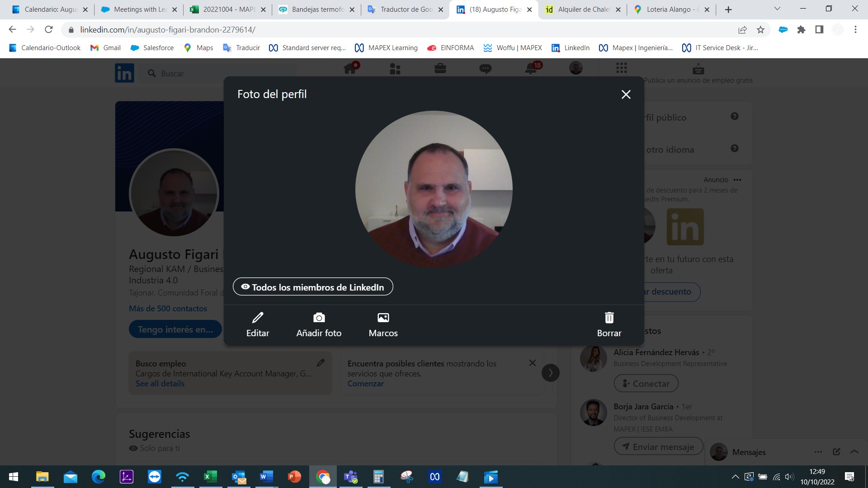Click the Añadir foto camera icon

pos(319,318)
